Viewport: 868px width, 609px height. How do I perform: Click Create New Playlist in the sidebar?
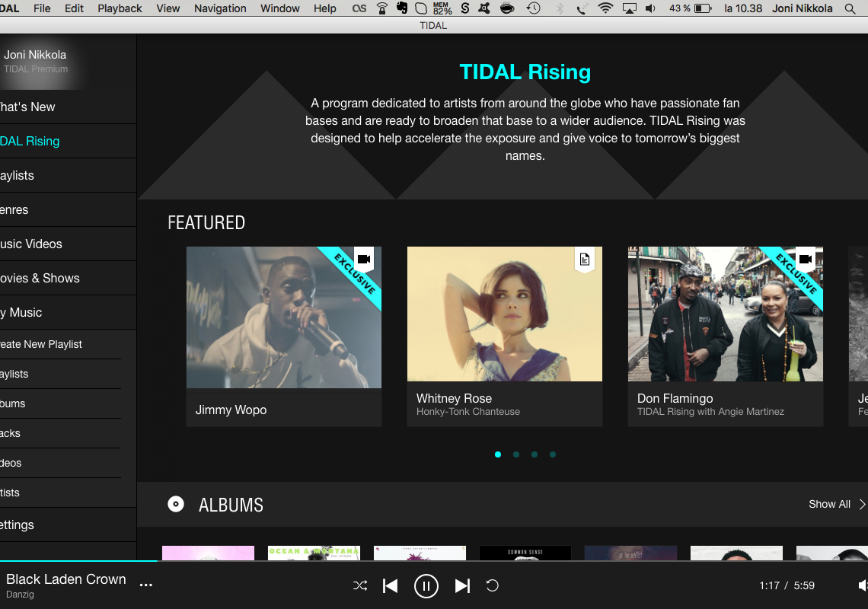[42, 344]
